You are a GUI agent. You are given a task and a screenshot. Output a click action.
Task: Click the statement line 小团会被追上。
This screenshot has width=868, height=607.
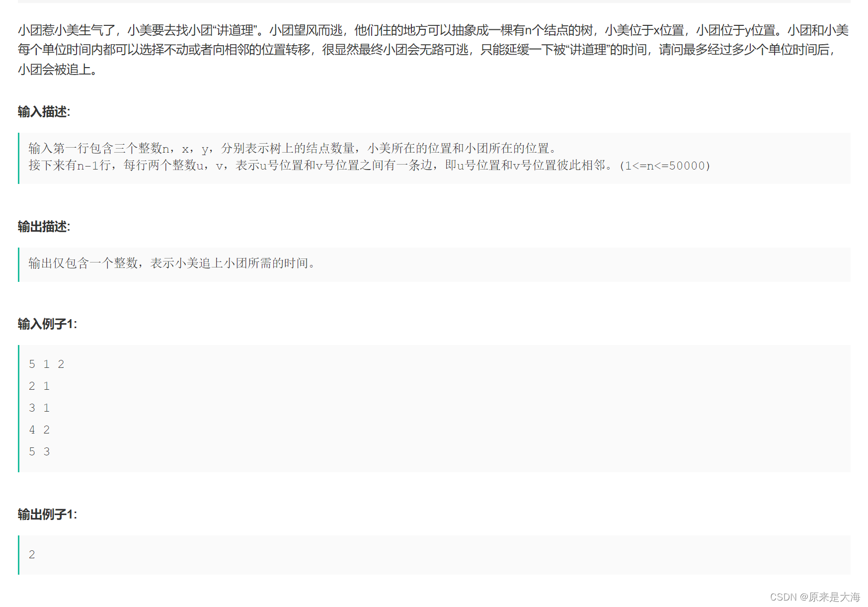click(58, 70)
